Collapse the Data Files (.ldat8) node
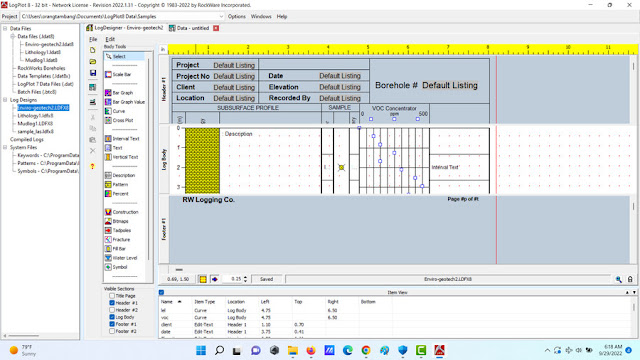 point(13,36)
